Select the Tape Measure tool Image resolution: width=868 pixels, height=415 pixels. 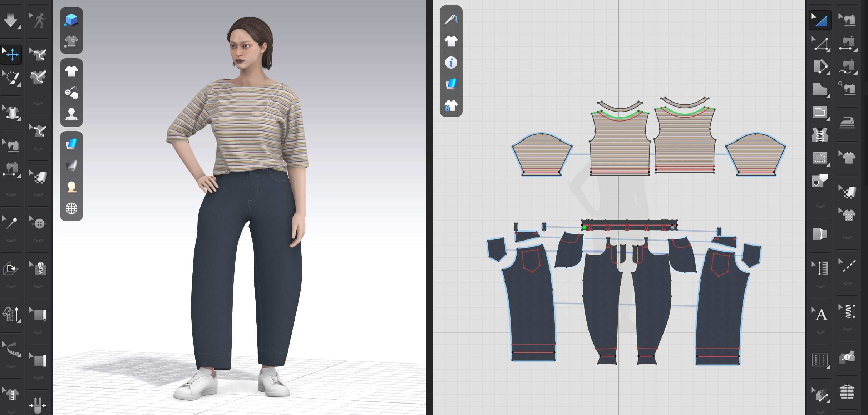(12, 349)
